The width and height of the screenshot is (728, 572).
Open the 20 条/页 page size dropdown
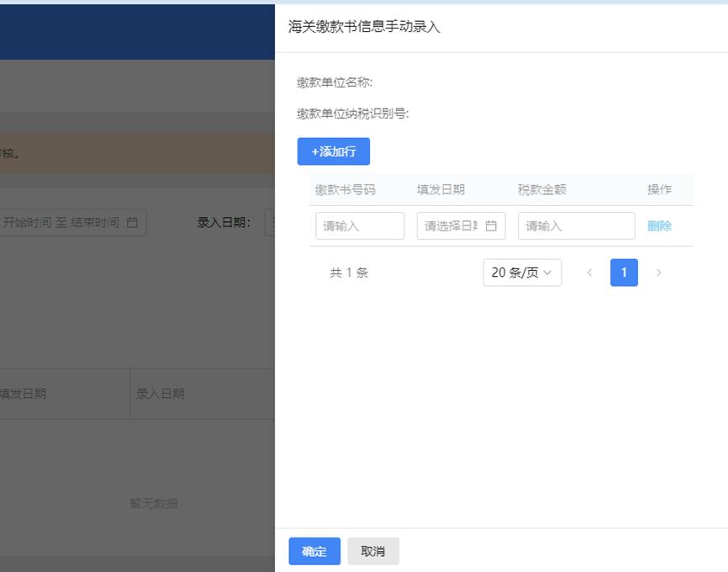(521, 273)
